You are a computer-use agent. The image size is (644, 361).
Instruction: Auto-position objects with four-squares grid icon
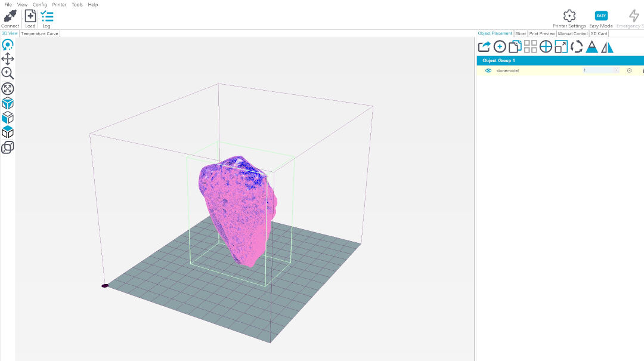point(530,47)
